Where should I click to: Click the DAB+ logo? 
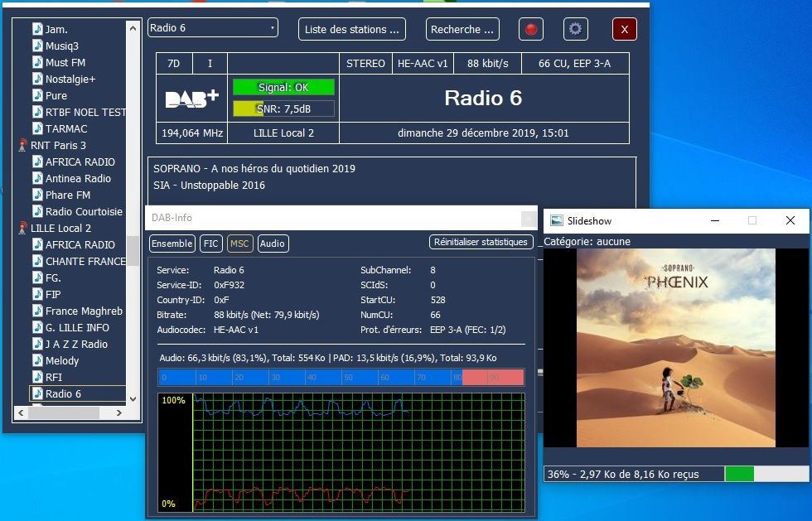click(191, 99)
